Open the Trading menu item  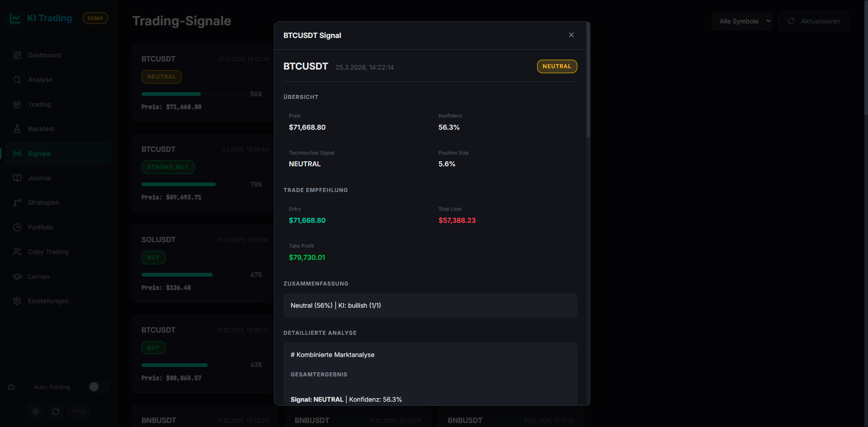[x=39, y=104]
